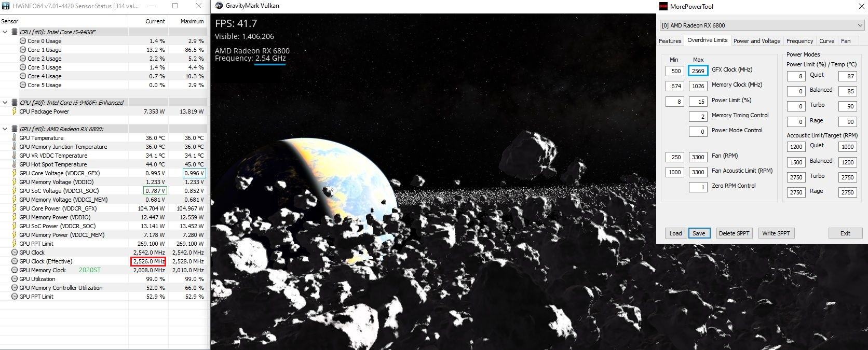Collapse the Intel Core i5-9400F Enhanced group
This screenshot has width=868, height=350.
(x=5, y=103)
